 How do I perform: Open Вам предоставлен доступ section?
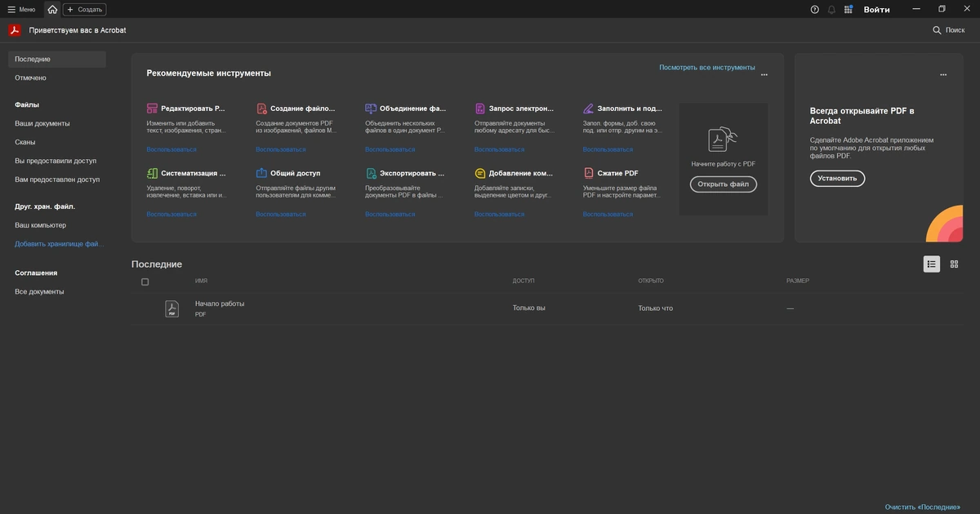[57, 180]
